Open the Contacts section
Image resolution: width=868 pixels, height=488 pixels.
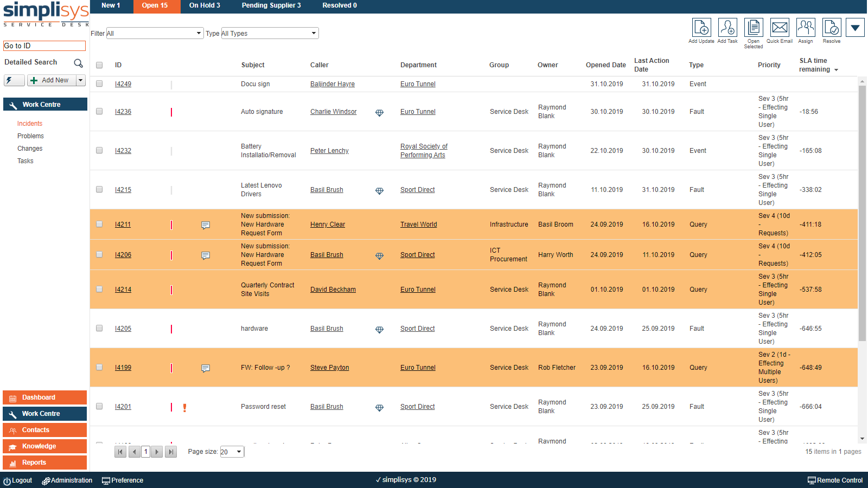(44, 430)
